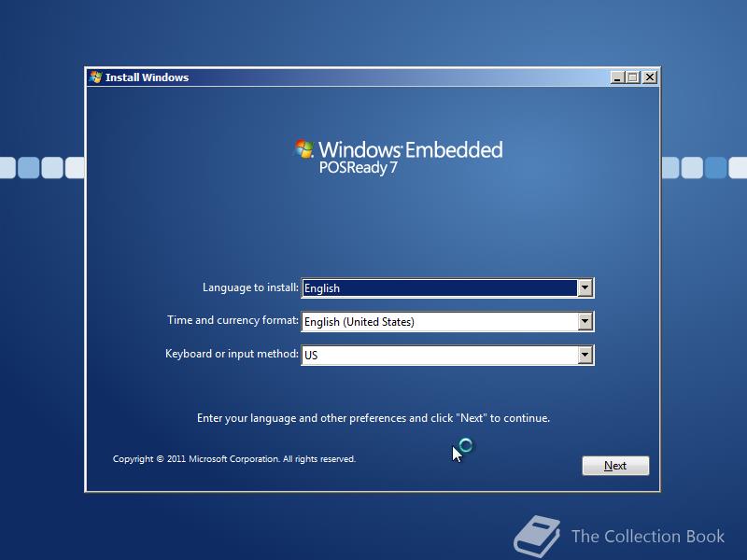
Task: Click the Microsoft Corporation copyright notice
Action: tap(233, 458)
